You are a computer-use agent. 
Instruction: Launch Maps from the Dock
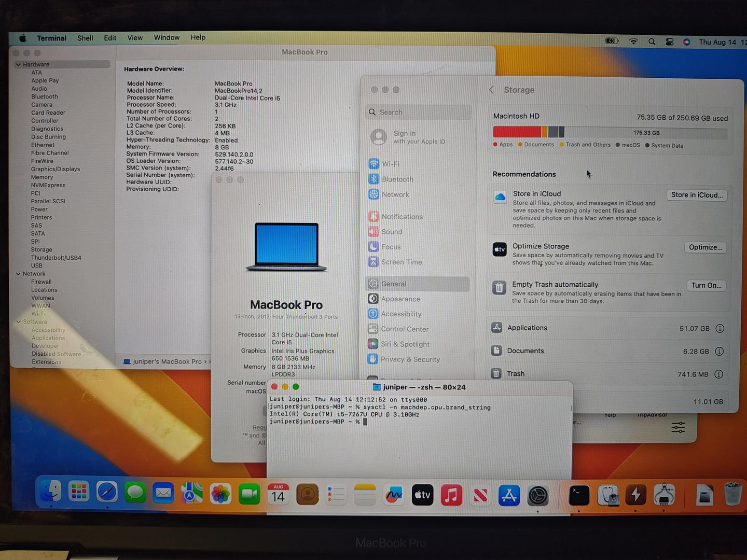click(x=192, y=494)
